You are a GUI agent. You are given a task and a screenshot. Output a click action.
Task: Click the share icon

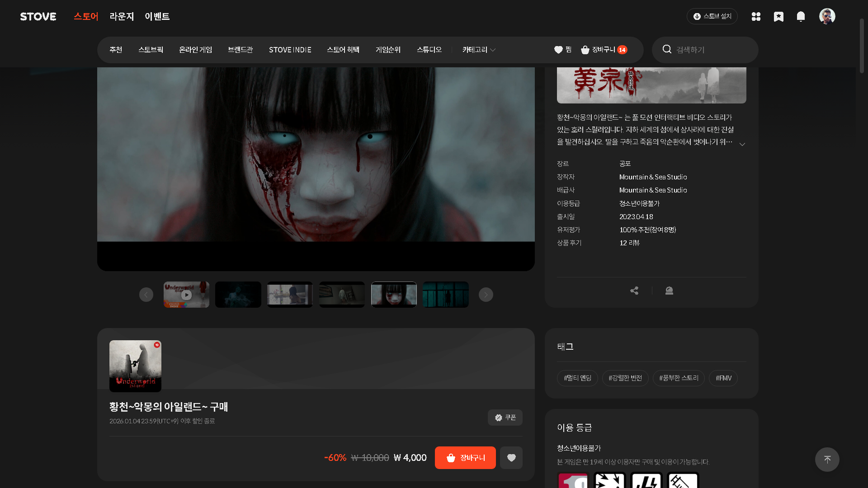pos(634,291)
